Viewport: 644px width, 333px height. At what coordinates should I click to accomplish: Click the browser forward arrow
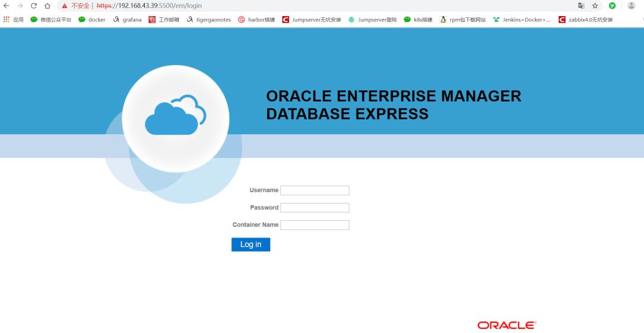(x=20, y=6)
